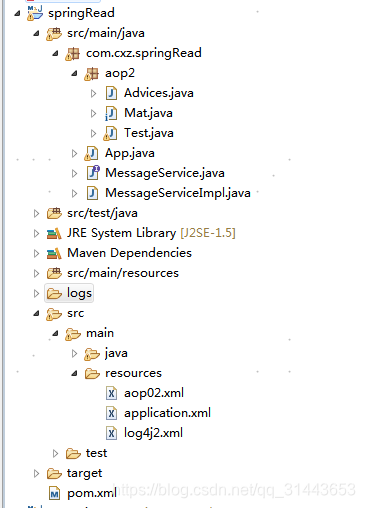The width and height of the screenshot is (365, 508).
Task: Click the Advices.java file icon
Action: tap(111, 93)
